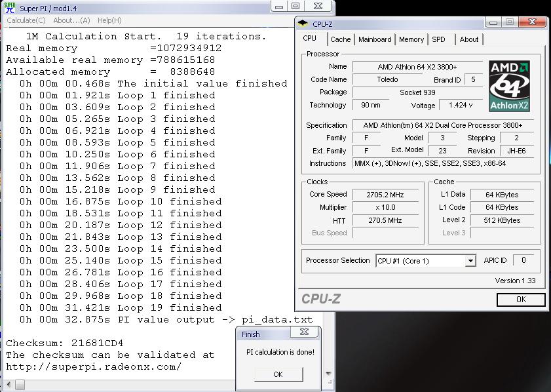Click the APIC ID value 0
Viewport: 551px width, 392px height.
coord(523,260)
